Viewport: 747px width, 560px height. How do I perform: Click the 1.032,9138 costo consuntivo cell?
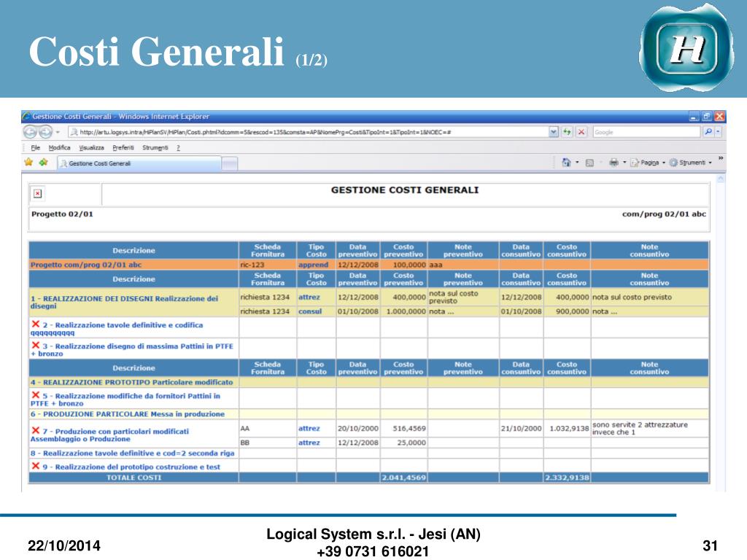point(567,429)
